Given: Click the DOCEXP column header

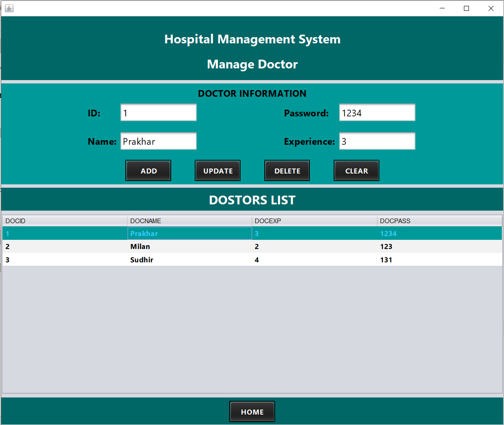Looking at the screenshot, I should (313, 221).
